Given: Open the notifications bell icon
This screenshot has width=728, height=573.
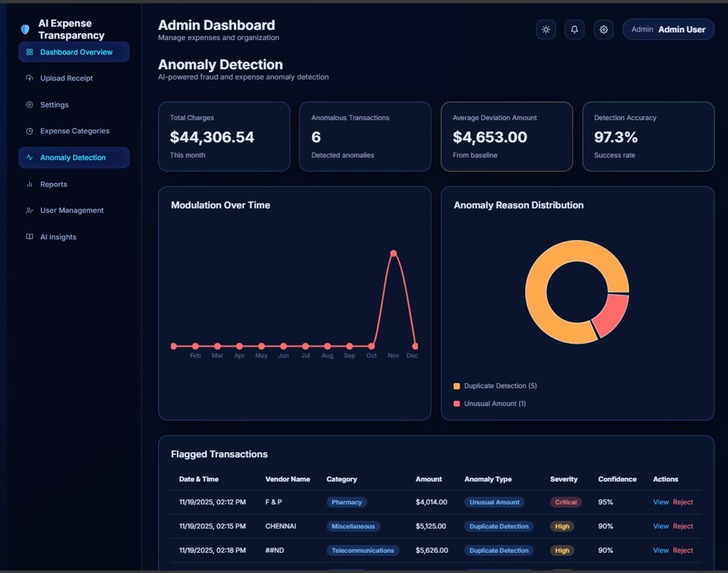Looking at the screenshot, I should pos(574,30).
